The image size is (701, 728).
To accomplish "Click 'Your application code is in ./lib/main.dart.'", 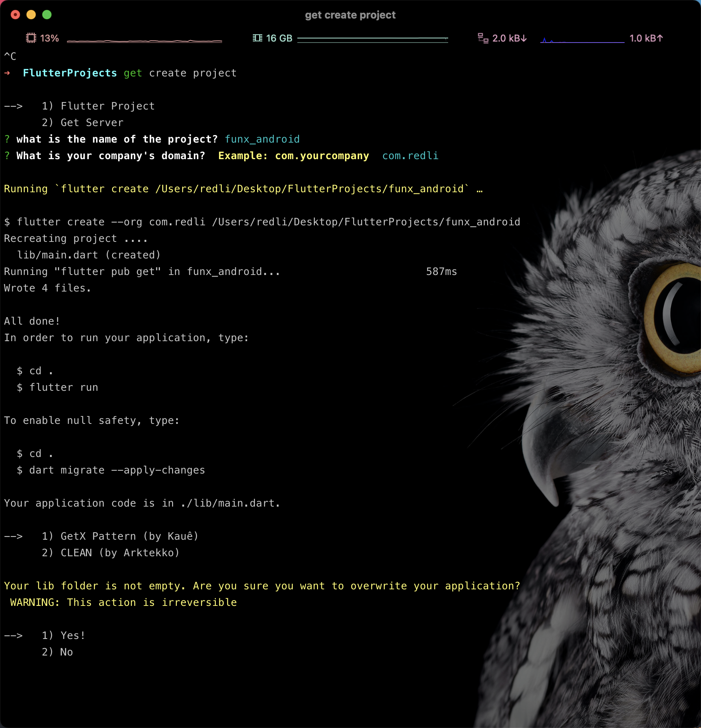I will (x=142, y=503).
